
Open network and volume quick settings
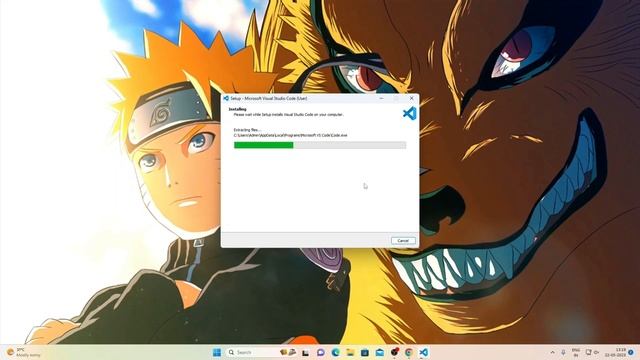click(592, 352)
